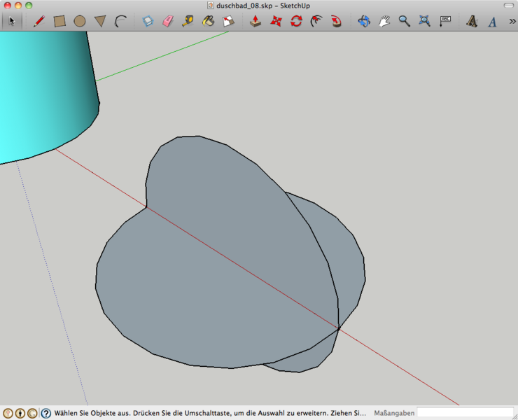Choose the Rectangle drawing tool

[x=59, y=21]
